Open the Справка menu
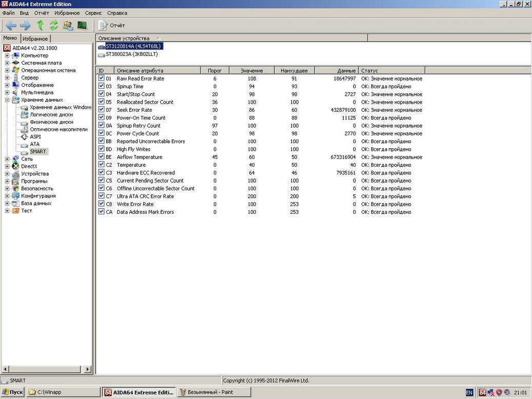 pyautogui.click(x=117, y=13)
